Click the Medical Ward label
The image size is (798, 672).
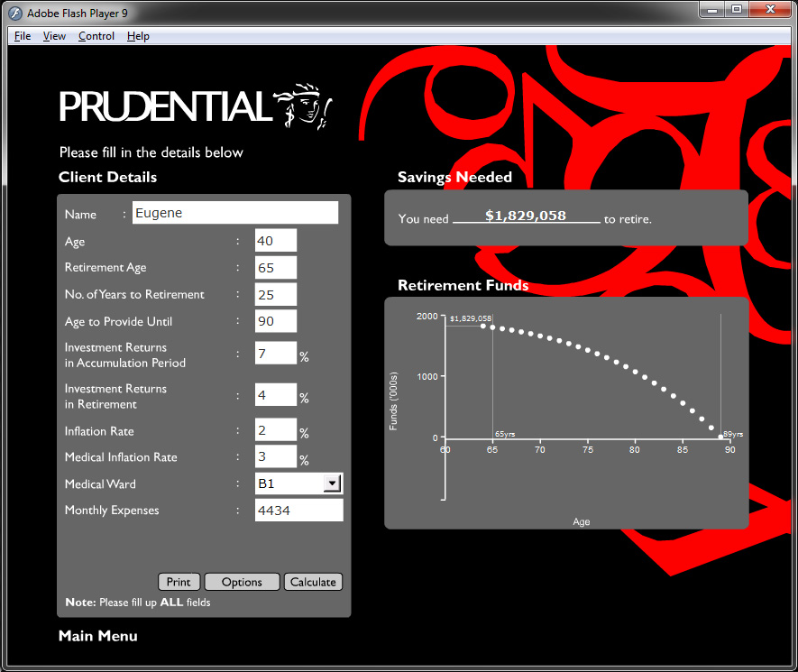coord(100,484)
